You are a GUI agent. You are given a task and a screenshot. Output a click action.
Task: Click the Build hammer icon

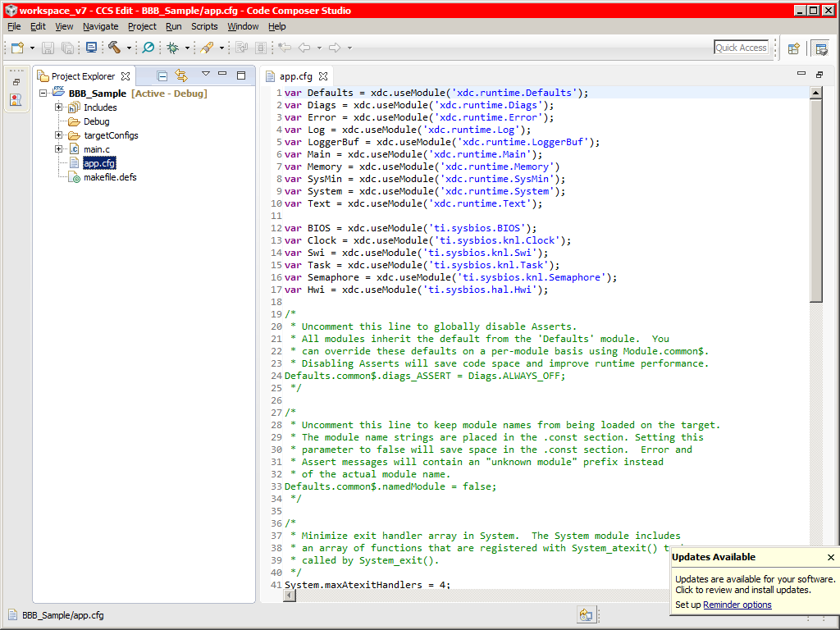pos(114,48)
